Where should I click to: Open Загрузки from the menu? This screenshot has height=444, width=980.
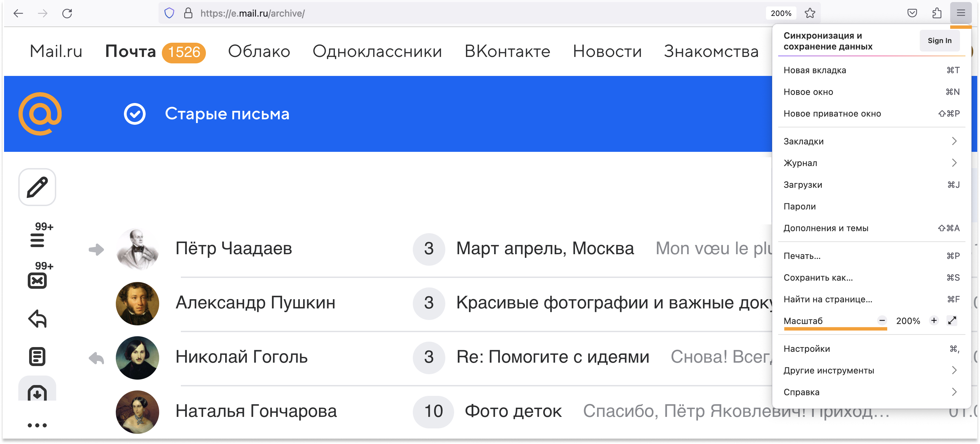[871, 185]
